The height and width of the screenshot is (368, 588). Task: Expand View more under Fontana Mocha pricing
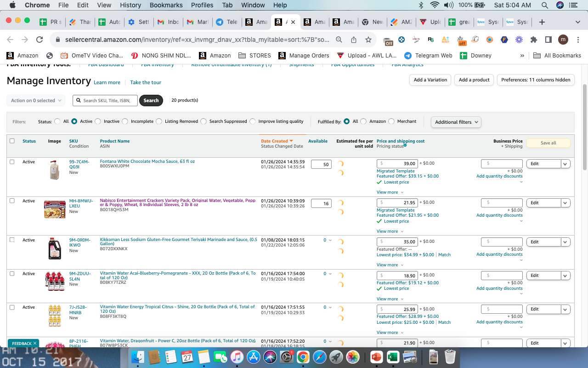tap(390, 192)
